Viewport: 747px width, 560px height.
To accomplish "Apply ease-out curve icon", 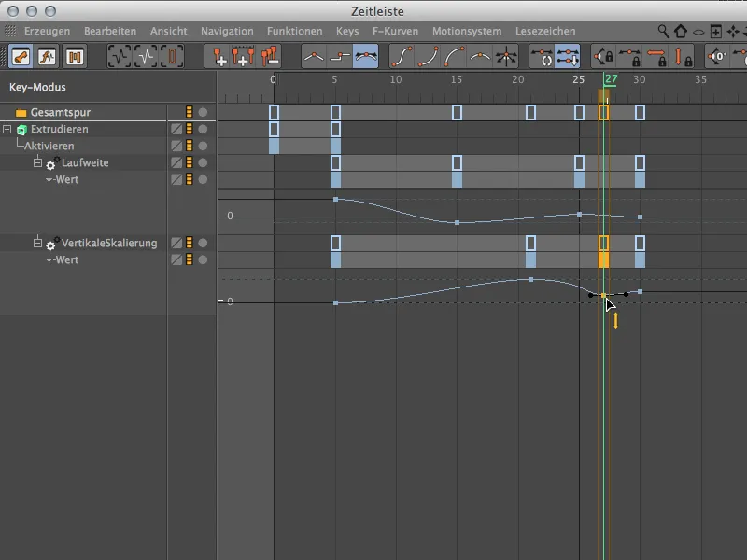I will click(x=454, y=57).
